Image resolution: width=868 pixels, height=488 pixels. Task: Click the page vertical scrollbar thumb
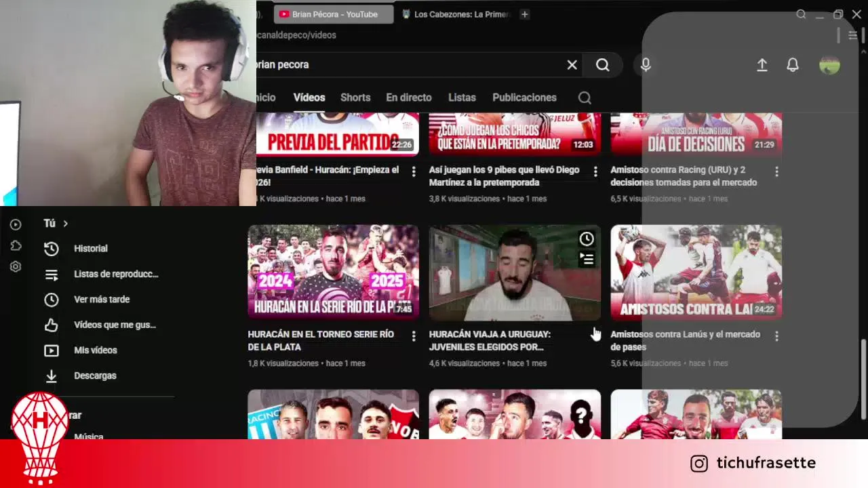tap(863, 379)
